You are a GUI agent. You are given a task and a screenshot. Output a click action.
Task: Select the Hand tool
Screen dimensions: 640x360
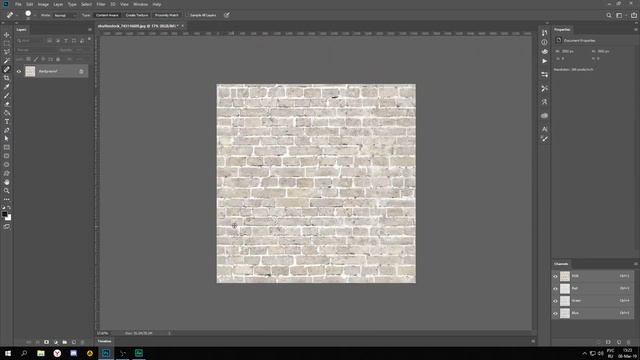[x=7, y=182]
